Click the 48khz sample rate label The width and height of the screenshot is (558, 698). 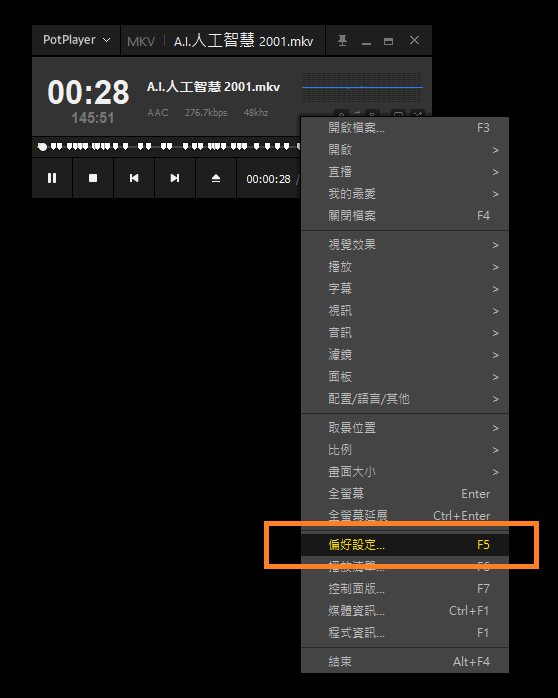coord(256,113)
